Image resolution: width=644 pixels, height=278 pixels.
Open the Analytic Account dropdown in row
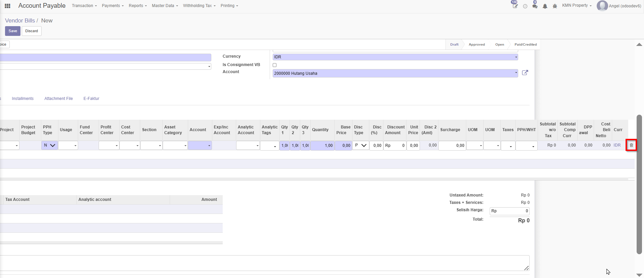248,146
